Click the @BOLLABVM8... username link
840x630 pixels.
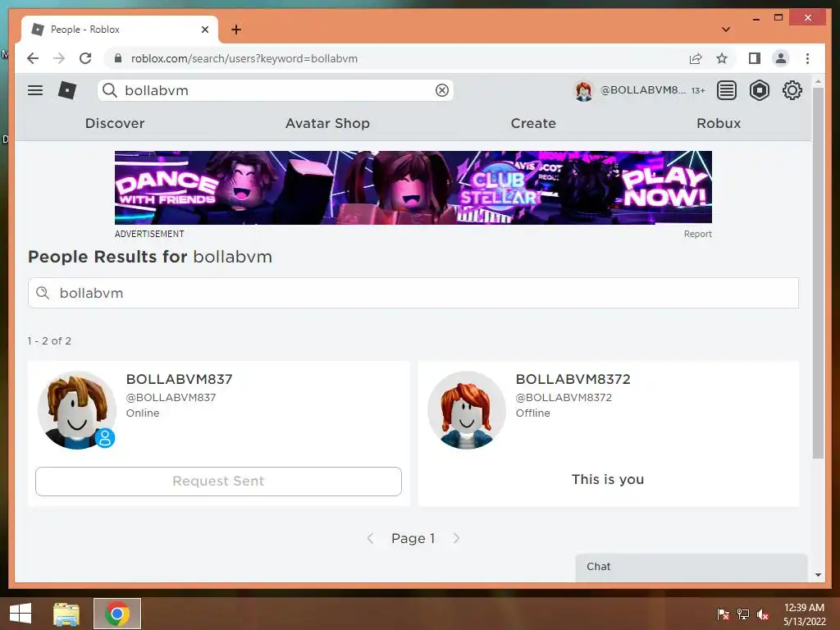[642, 90]
